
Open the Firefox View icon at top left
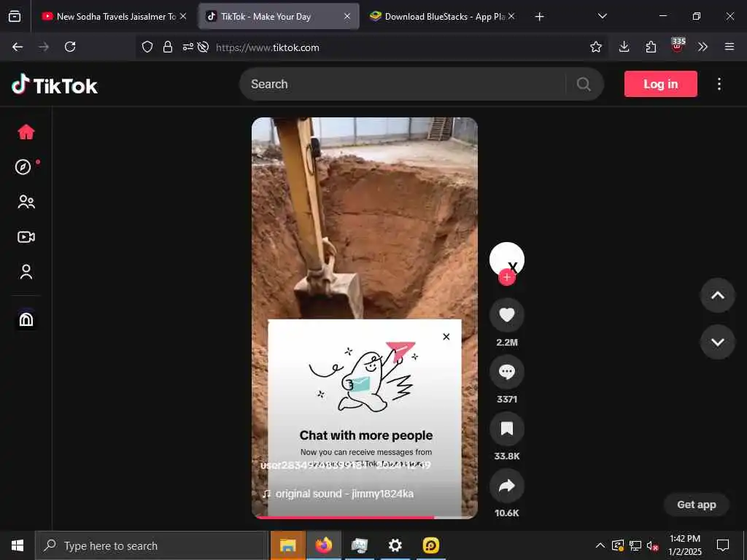point(15,17)
